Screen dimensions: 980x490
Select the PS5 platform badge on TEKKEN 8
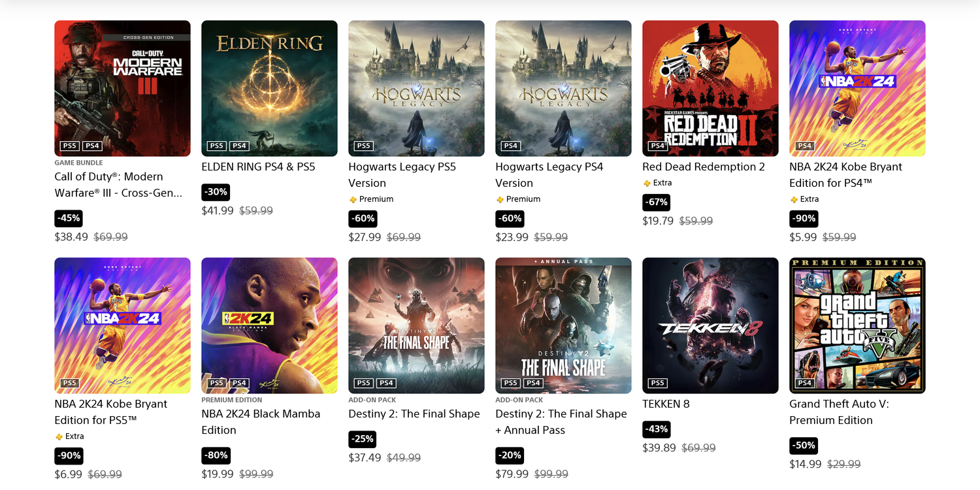657,383
